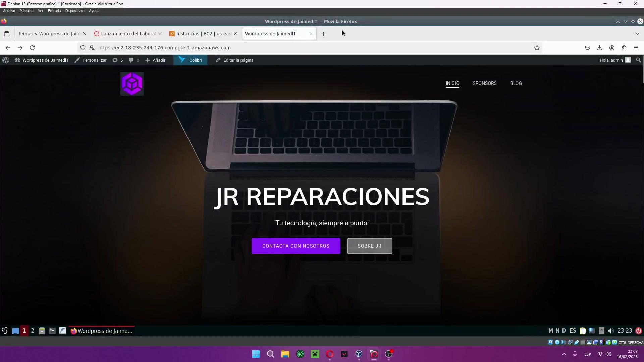Click the Firefox reload page icon
Image resolution: width=644 pixels, height=362 pixels.
32,48
